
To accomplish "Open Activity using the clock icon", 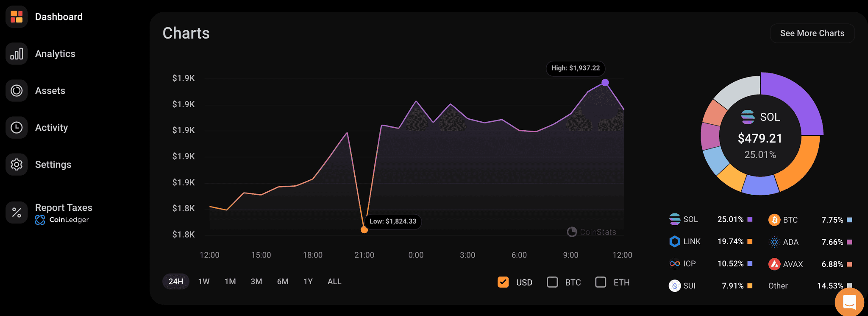I will (17, 128).
